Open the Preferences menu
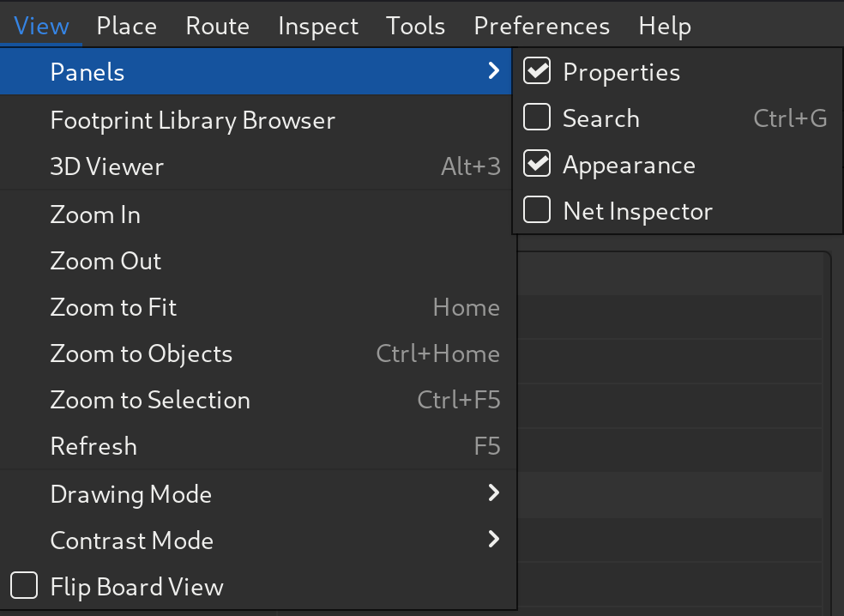 tap(541, 26)
